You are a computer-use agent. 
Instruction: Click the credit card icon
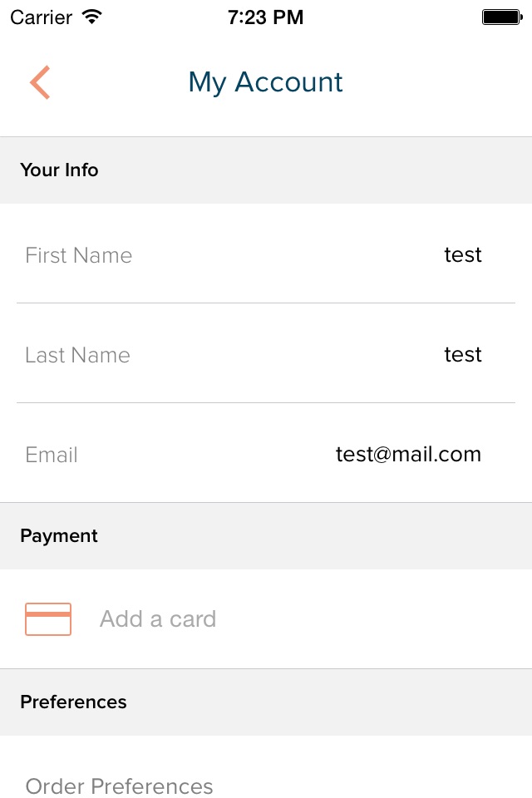tap(48, 618)
